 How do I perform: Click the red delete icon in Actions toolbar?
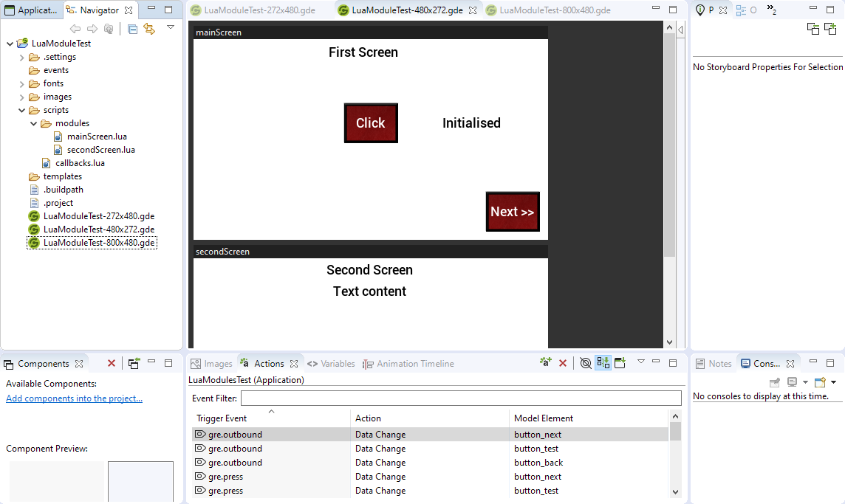(x=563, y=363)
